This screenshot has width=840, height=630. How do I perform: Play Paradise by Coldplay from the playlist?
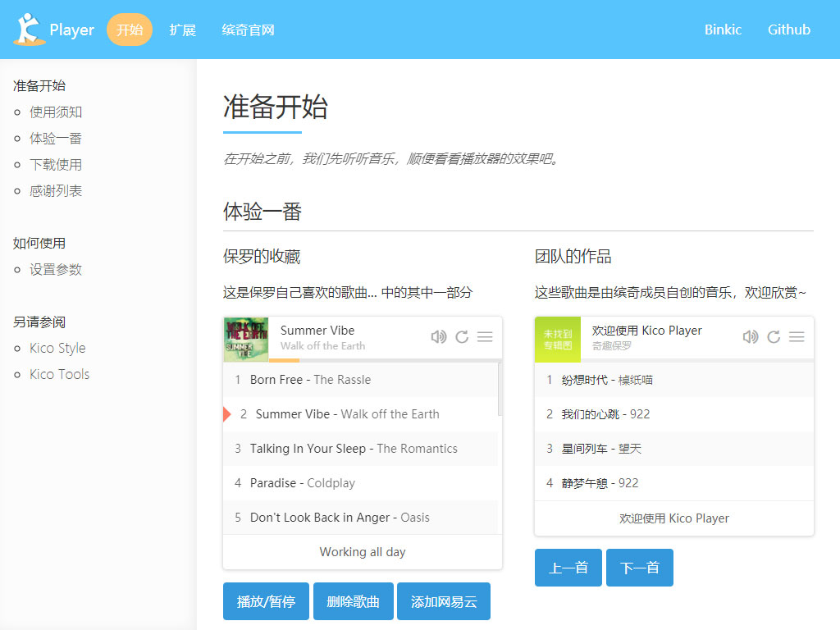[302, 483]
